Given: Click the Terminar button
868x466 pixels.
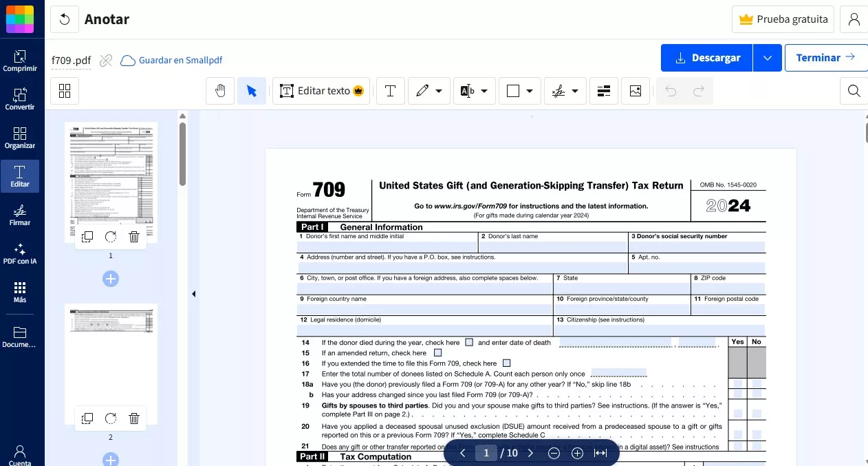Looking at the screenshot, I should click(825, 58).
